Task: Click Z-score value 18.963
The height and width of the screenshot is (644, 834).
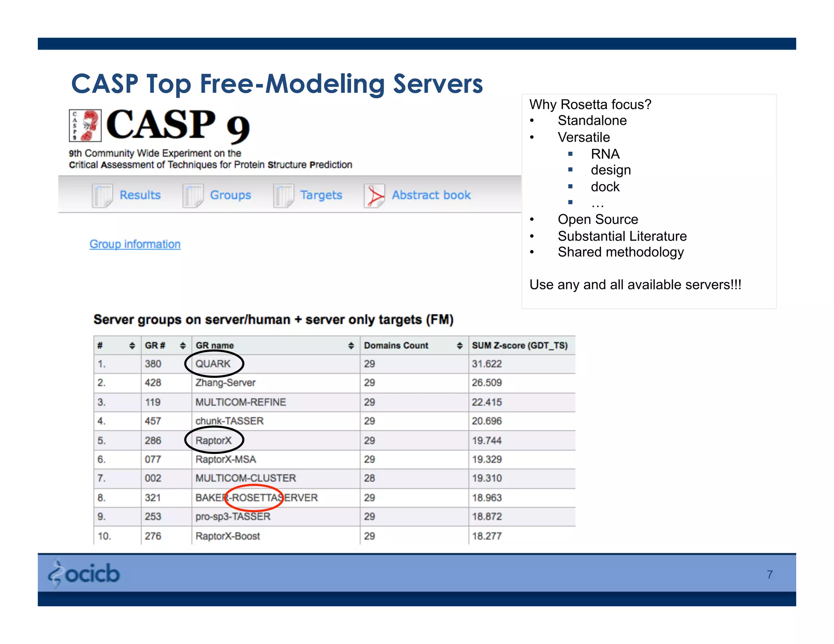Action: coord(487,497)
